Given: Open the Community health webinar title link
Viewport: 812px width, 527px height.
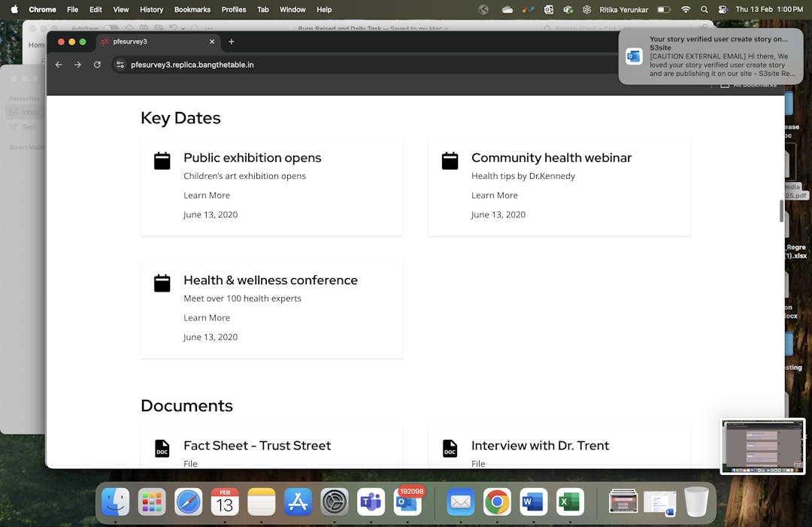Looking at the screenshot, I should pyautogui.click(x=551, y=158).
